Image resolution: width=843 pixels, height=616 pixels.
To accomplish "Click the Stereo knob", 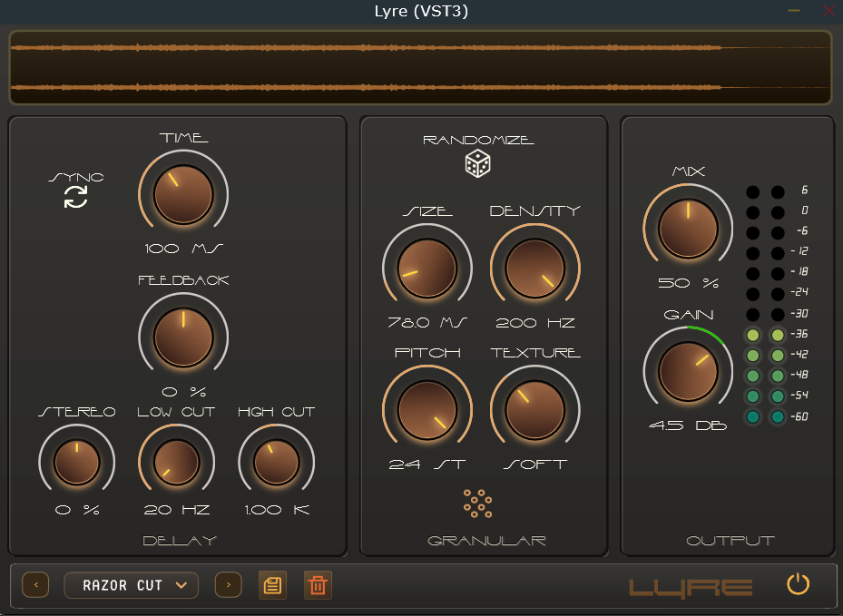I will (77, 462).
